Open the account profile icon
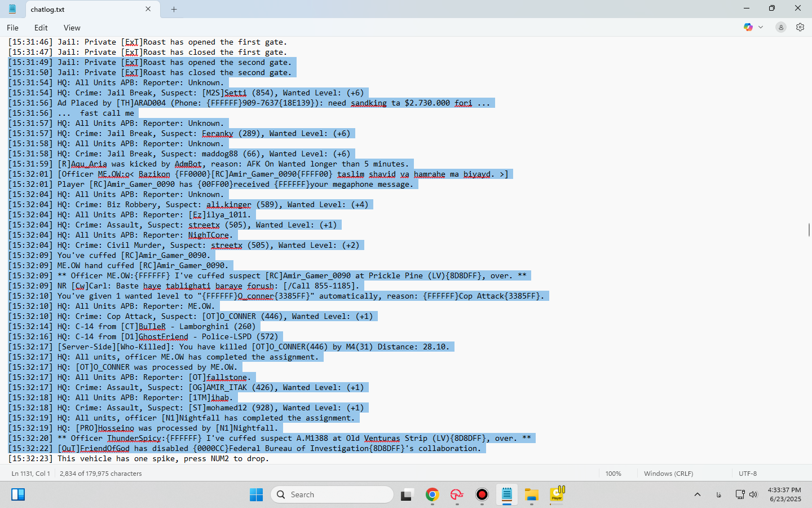Viewport: 812px width, 508px height. coord(781,27)
